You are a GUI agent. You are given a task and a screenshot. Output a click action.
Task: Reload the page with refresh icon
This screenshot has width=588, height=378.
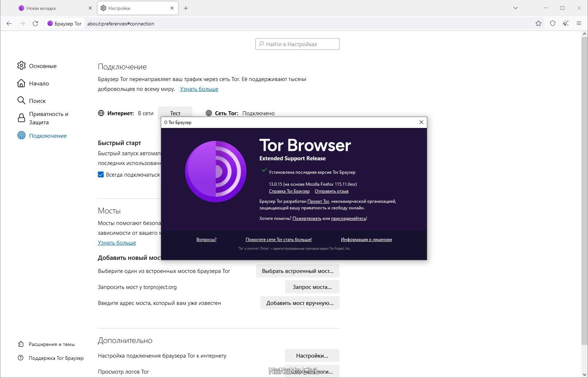coord(35,24)
